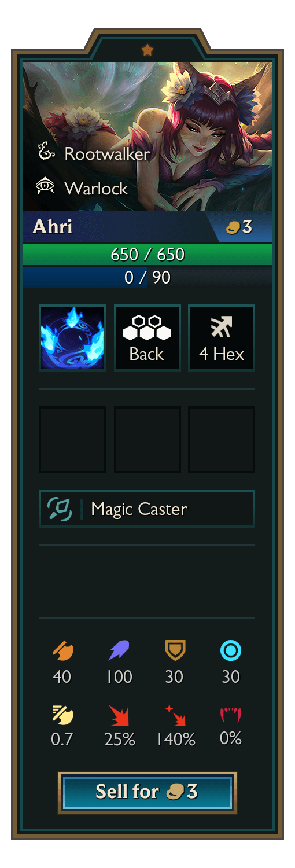Click the first empty item slot
Screen dimensions: 295x868
coord(72,440)
